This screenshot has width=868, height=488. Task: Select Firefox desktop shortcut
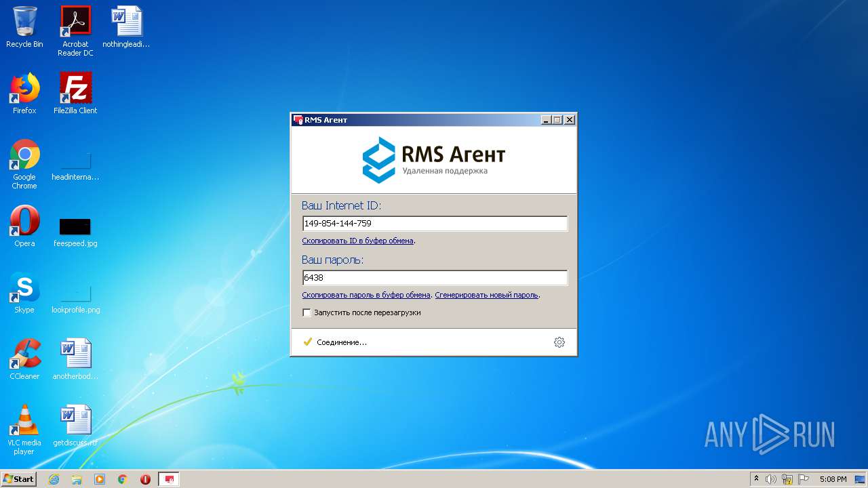click(24, 94)
